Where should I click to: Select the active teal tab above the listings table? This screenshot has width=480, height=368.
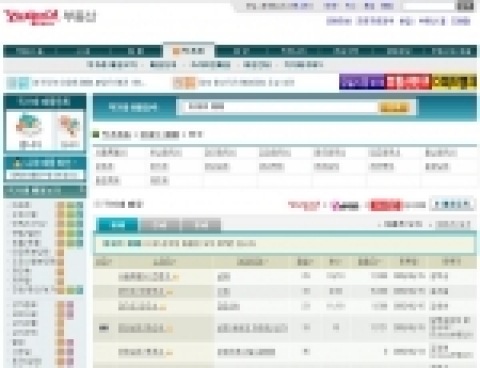[x=117, y=225]
